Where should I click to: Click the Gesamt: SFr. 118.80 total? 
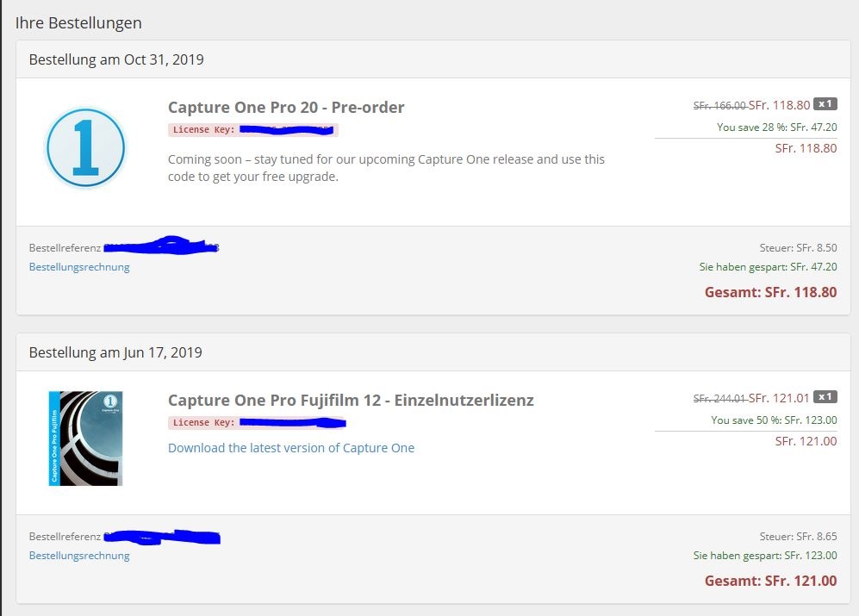[x=770, y=292]
